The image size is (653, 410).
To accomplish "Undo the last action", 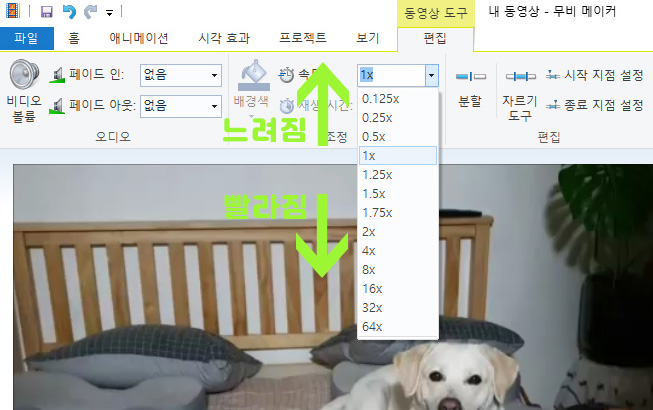I will point(69,12).
